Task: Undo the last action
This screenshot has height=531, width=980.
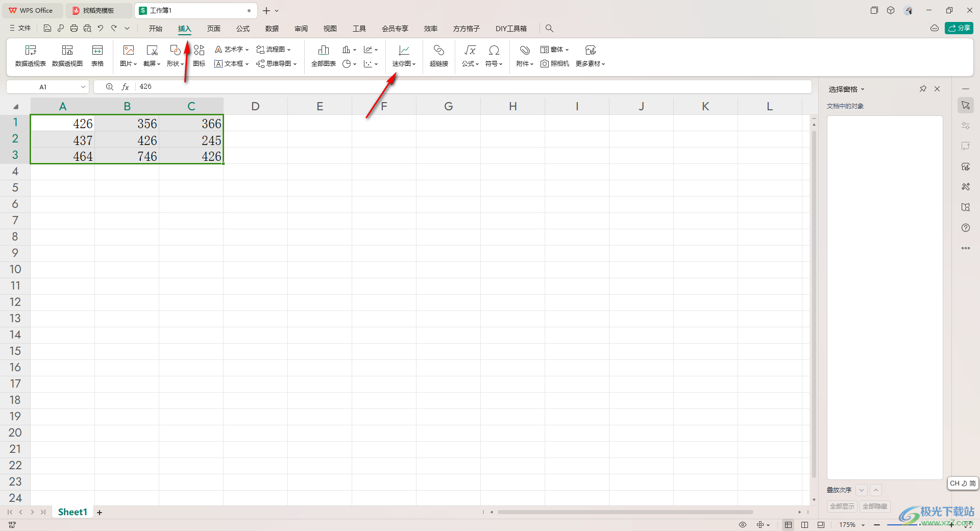Action: point(101,29)
